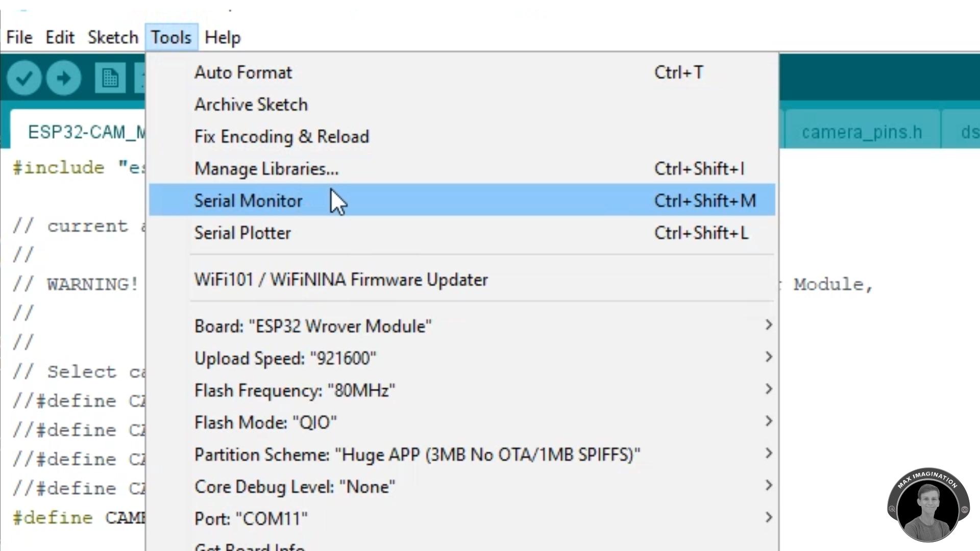Click the Max Imagination profile logo
This screenshot has width=980, height=551.
928,505
